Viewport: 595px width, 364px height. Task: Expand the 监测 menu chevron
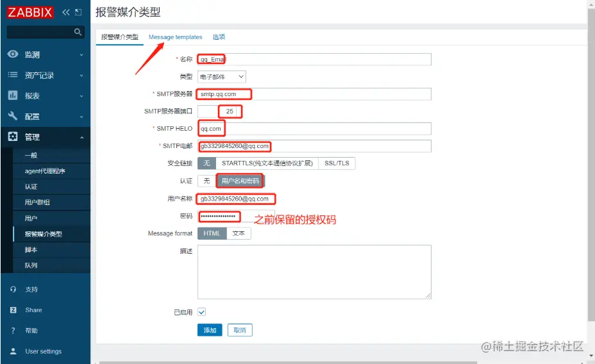pyautogui.click(x=81, y=55)
